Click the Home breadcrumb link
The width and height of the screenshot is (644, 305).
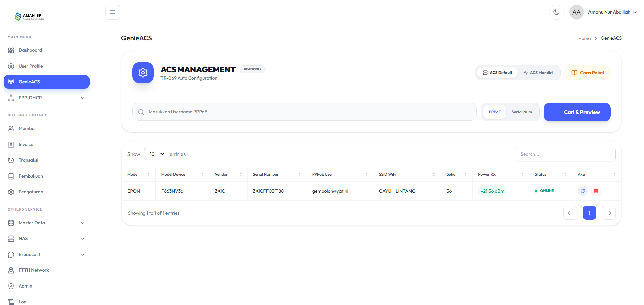[584, 38]
